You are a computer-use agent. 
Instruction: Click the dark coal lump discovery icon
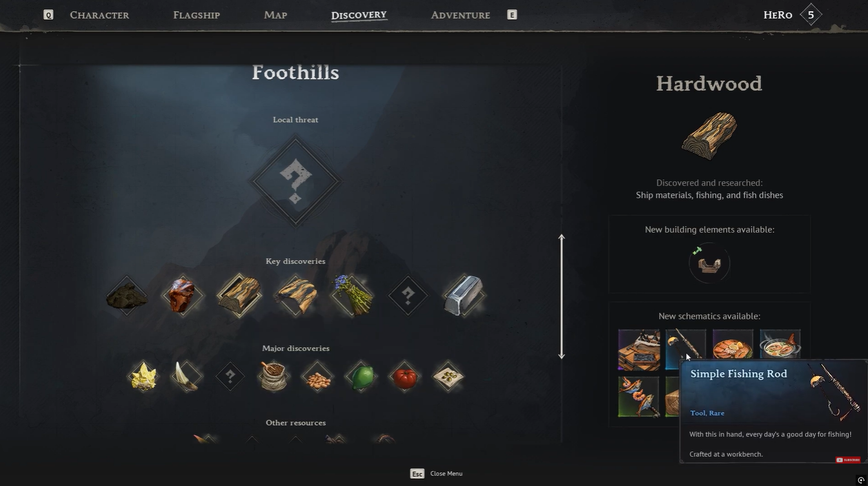tap(126, 296)
